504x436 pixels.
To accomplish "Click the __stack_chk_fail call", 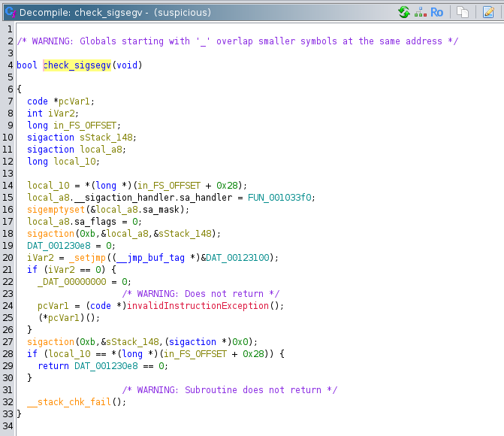I will tap(69, 402).
